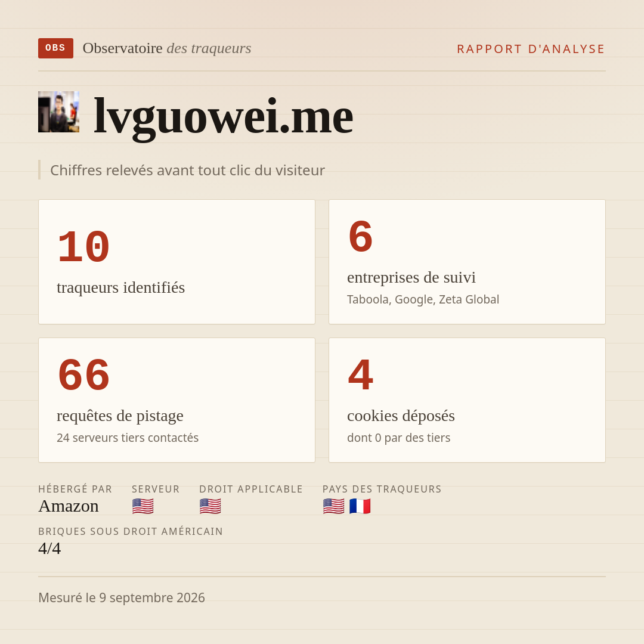Screen dimensions: 644x644
Task: Click the 'entreprises de suivi' label
Action: (411, 277)
